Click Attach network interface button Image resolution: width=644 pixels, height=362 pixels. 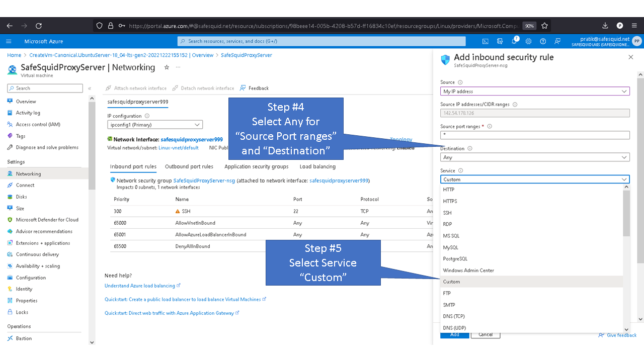pyautogui.click(x=136, y=88)
